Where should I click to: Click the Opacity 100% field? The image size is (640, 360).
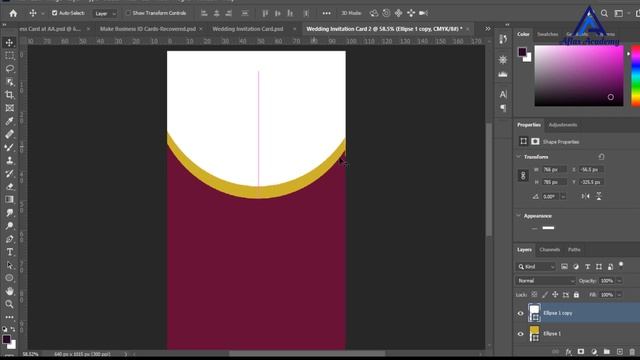607,281
